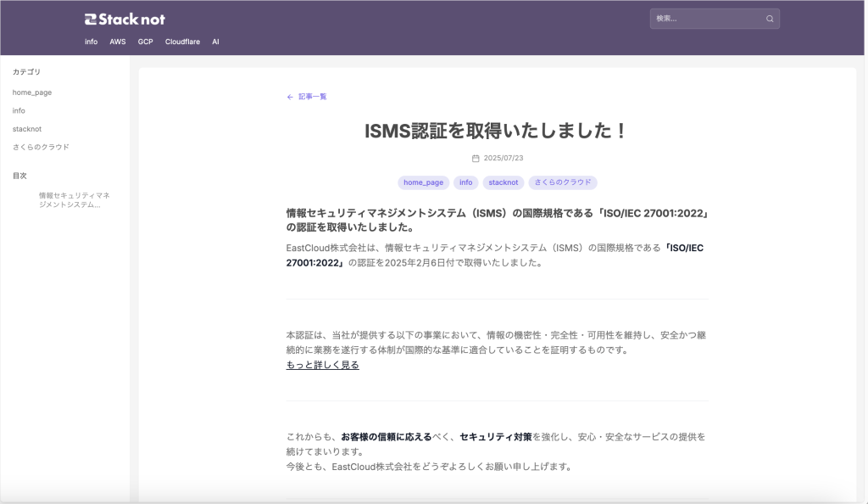Viewport: 868px width, 504px height.
Task: Click the calendar icon by the date
Action: click(476, 159)
